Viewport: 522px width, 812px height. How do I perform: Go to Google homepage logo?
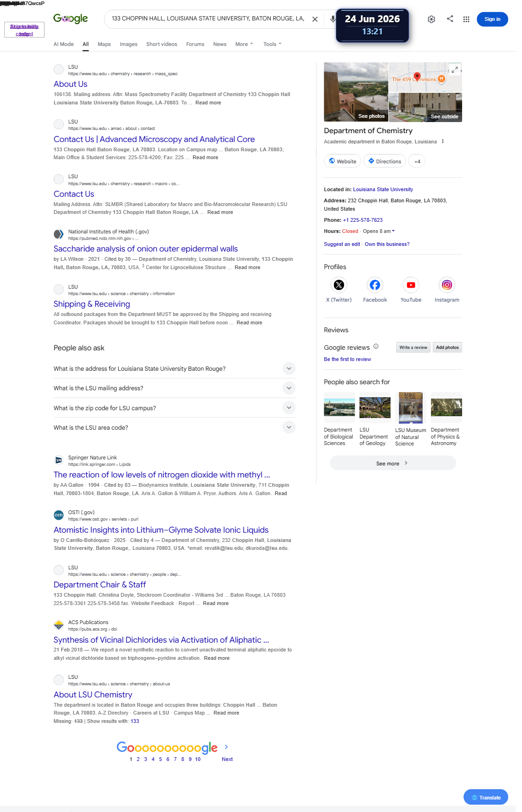coord(71,19)
